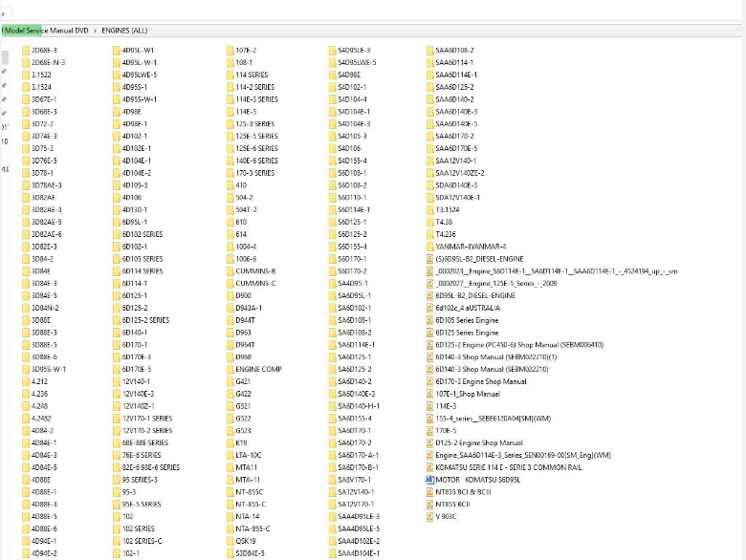Select the 170-3 SERIES folder name
The width and height of the screenshot is (746, 560).
click(255, 173)
